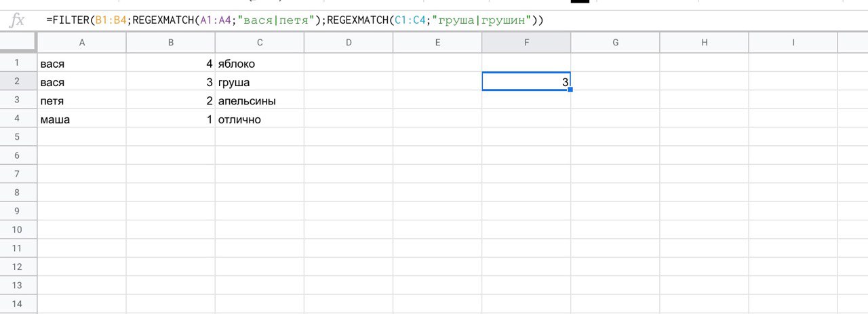This screenshot has width=868, height=314.
Task: Select column I header
Action: tap(793, 43)
